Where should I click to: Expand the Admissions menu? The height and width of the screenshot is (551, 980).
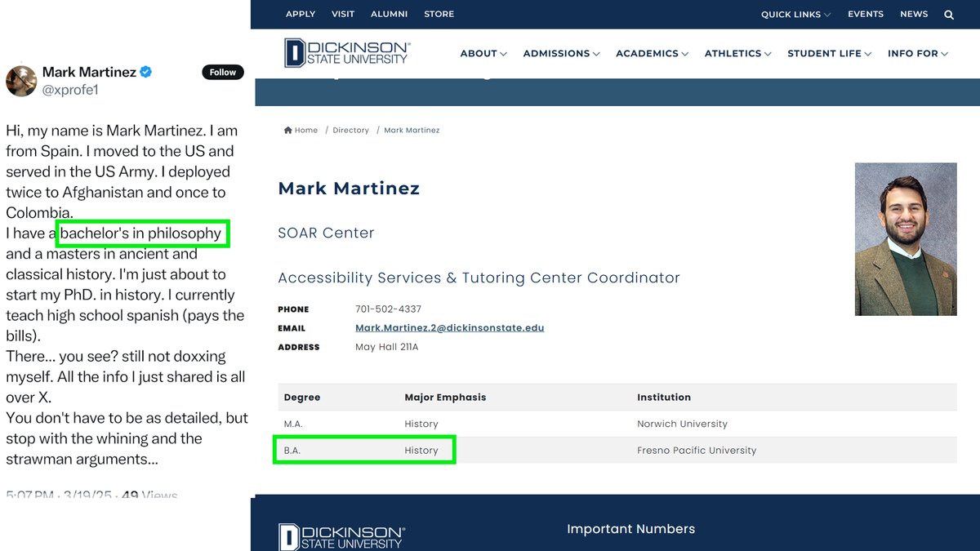562,54
